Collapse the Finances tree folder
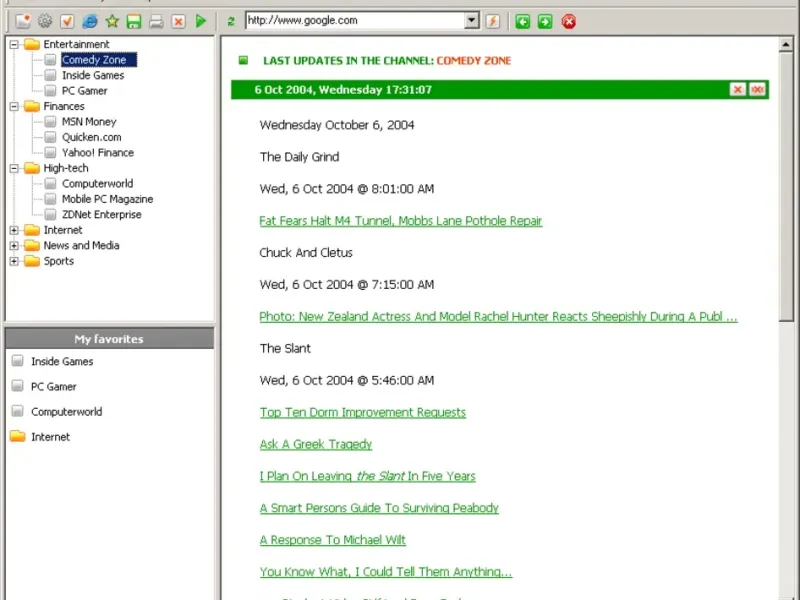Viewport: 800px width, 600px height. [14, 106]
